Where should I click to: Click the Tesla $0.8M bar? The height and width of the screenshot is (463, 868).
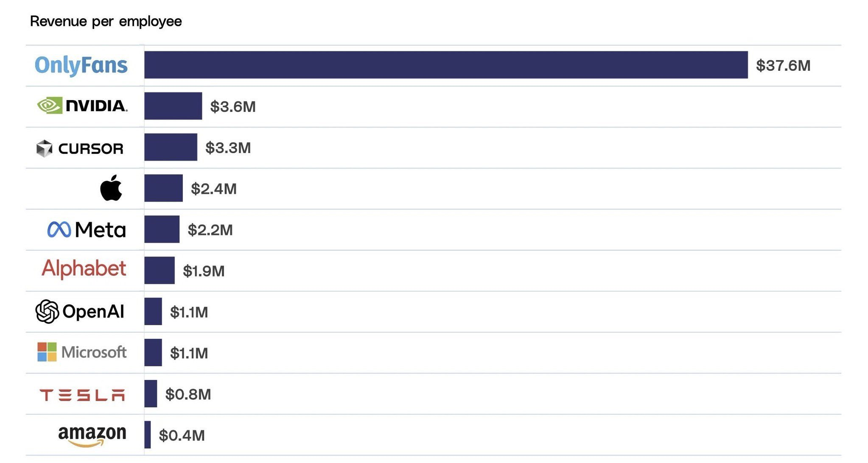coord(151,394)
